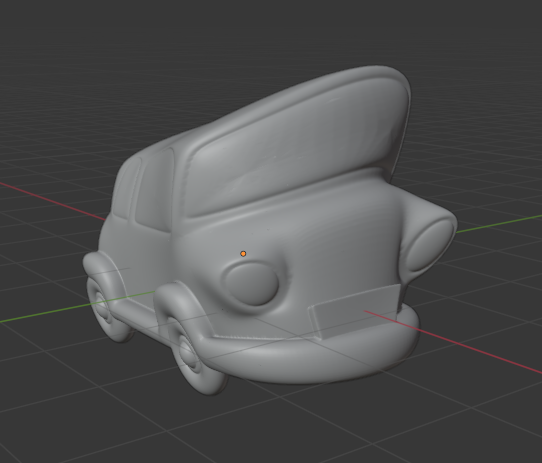Click the car model's round front headlight
The image size is (542, 463).
(x=251, y=283)
